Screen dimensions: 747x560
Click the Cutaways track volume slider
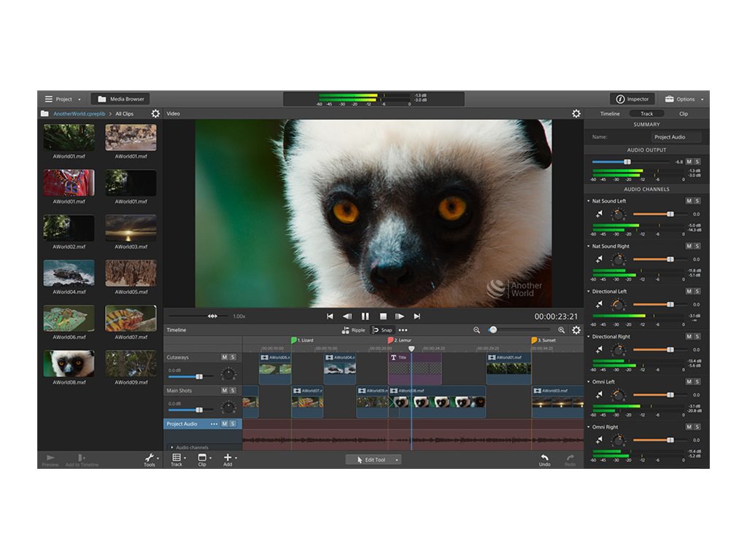[199, 376]
